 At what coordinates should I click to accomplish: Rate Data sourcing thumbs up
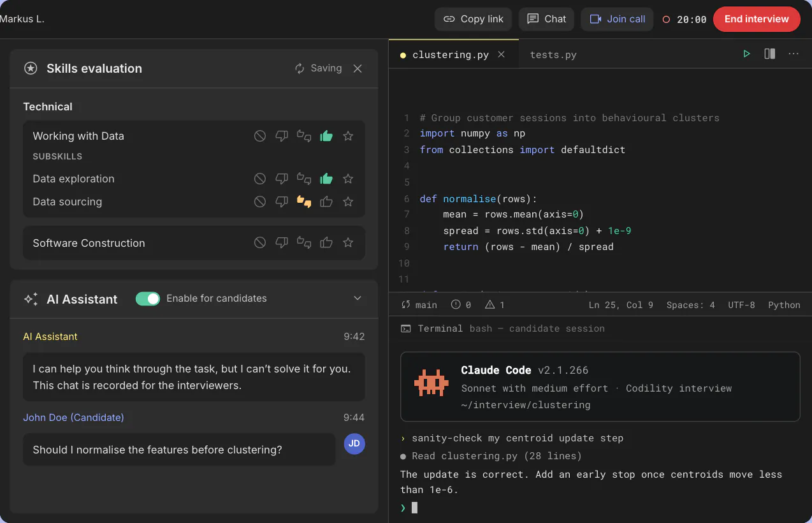pos(326,202)
